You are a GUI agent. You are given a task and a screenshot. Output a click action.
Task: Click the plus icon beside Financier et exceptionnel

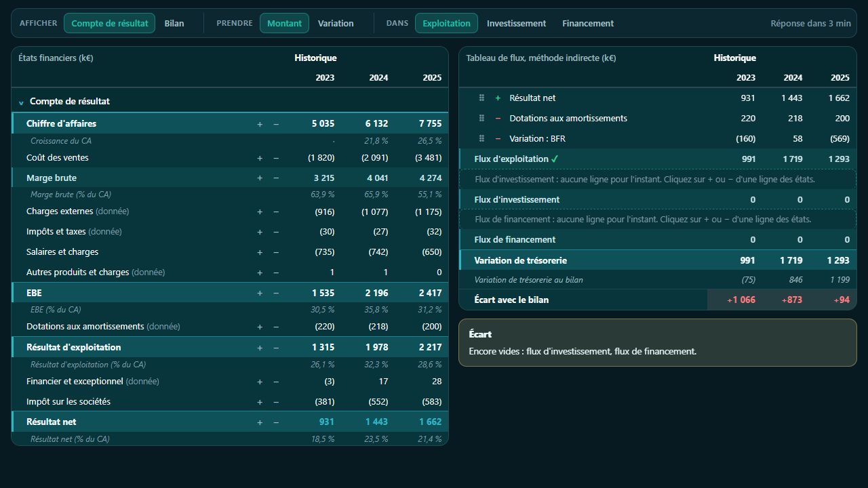260,382
